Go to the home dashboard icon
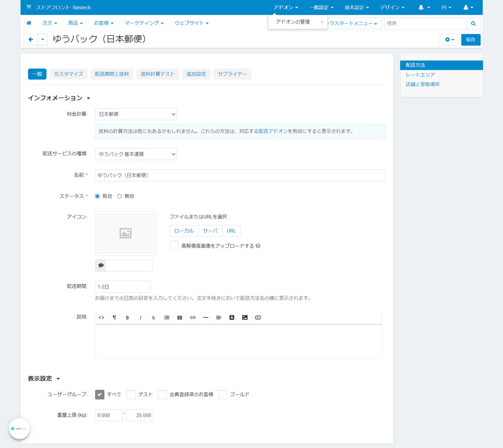This screenshot has height=448, width=503. click(x=29, y=23)
